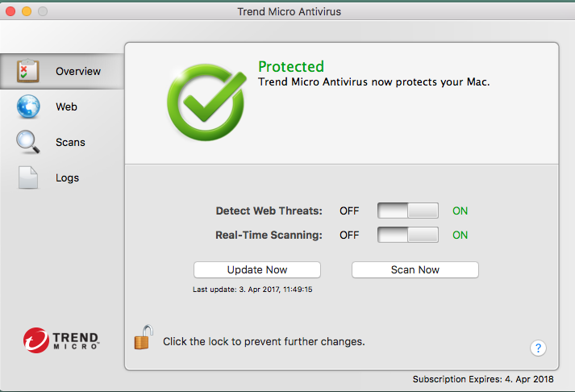Toggle the Detect Web Threats switch

point(408,211)
